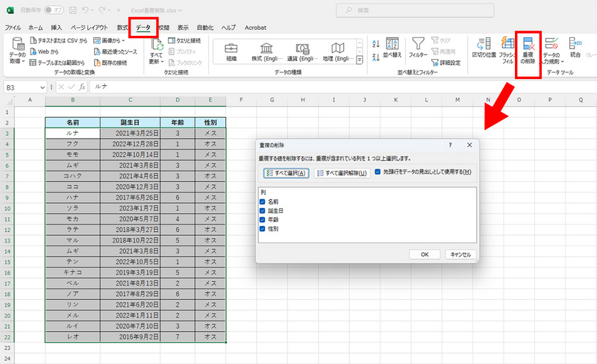Click Get Data (データの取得) icon

(x=17, y=50)
